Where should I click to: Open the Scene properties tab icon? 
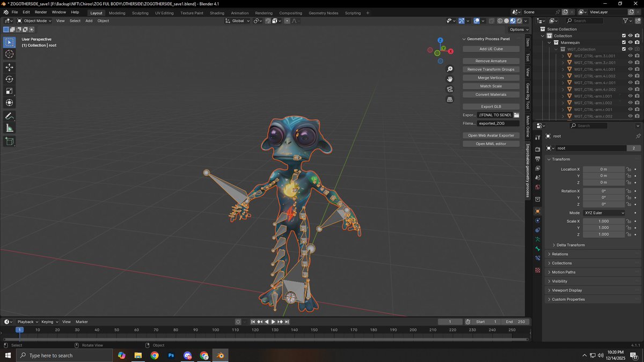coord(538,178)
